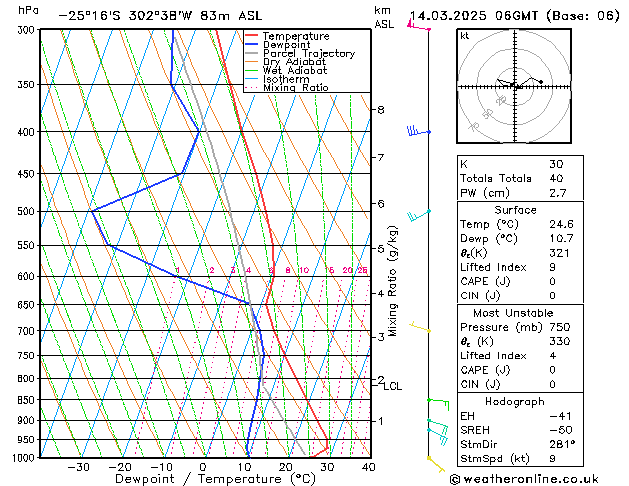This screenshot has width=629, height=486.
Task: Click the 'Mixing Ratio (g/kg)' vertical label
Action: (x=392, y=281)
